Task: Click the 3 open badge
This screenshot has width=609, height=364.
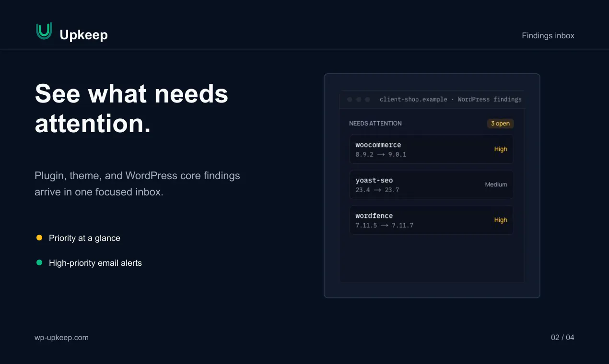Action: 500,124
